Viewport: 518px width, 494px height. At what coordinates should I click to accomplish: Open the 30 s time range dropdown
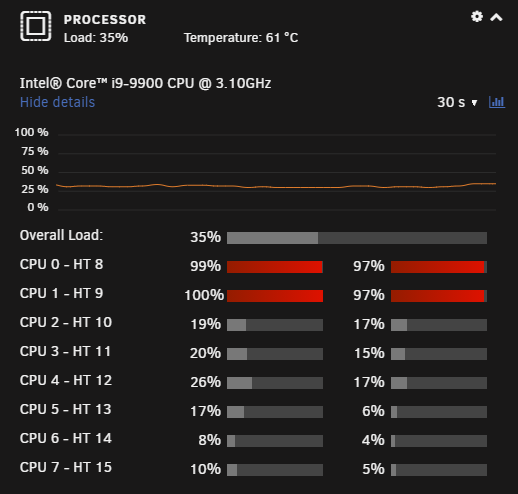tap(457, 102)
